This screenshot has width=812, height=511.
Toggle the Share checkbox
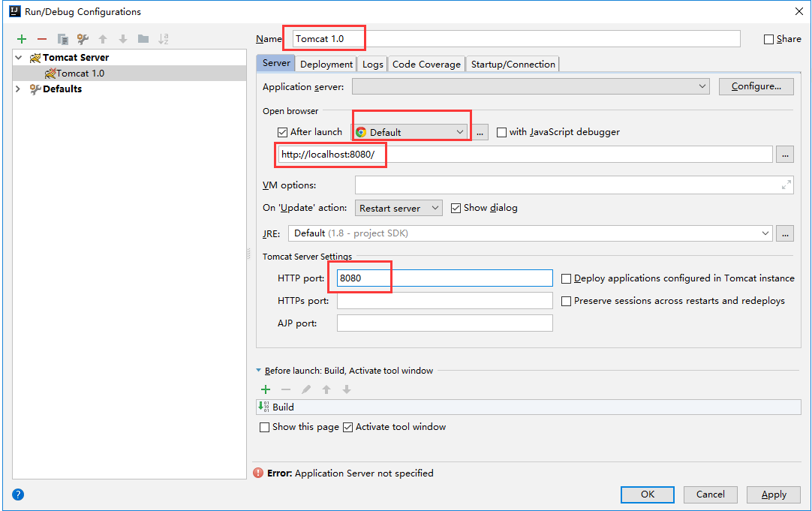[x=769, y=39]
